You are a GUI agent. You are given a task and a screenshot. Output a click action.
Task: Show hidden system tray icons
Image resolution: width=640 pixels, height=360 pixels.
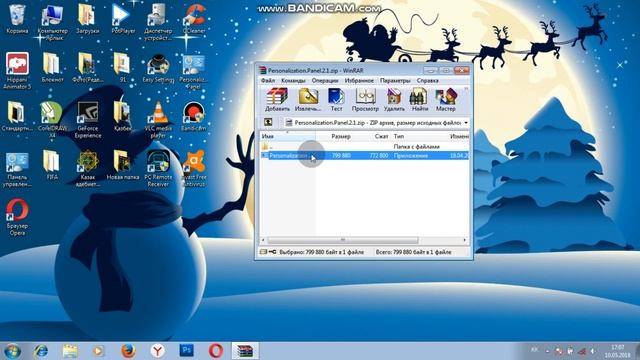pyautogui.click(x=547, y=351)
